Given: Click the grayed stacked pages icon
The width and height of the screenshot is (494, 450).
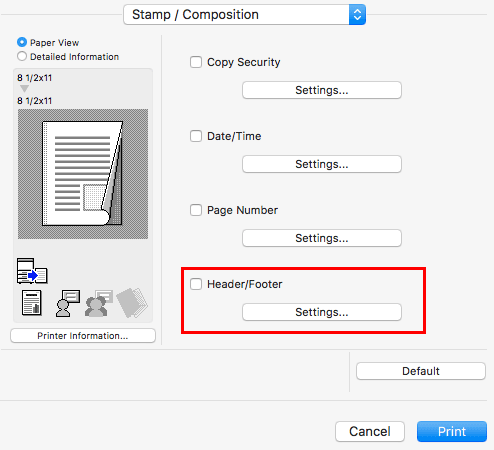Looking at the screenshot, I should [132, 303].
